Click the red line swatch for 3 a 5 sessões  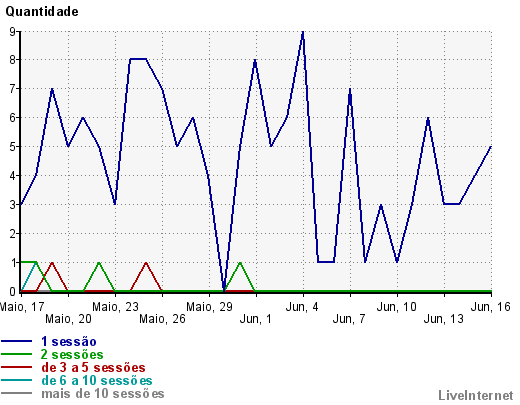point(16,367)
